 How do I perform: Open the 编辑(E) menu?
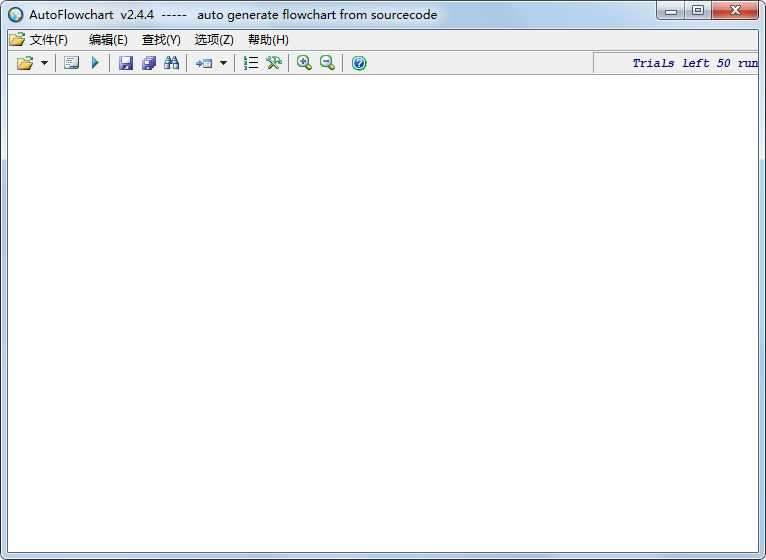point(108,40)
